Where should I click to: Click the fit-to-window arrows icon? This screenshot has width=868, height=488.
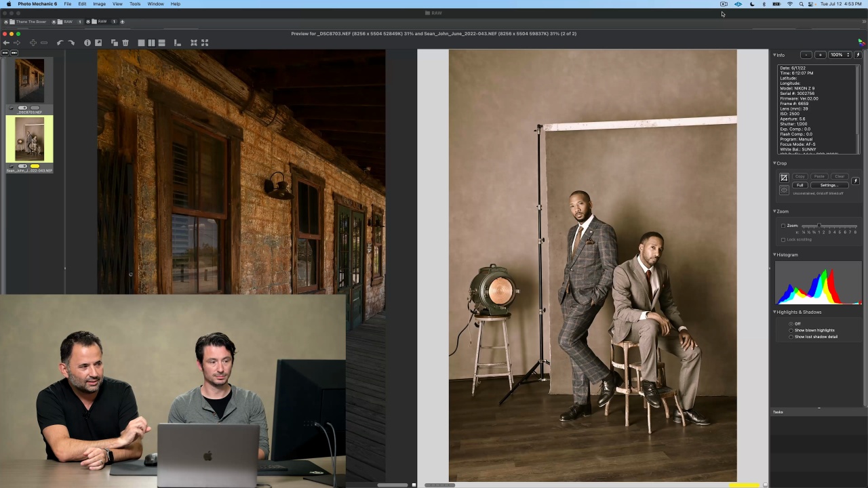[194, 43]
